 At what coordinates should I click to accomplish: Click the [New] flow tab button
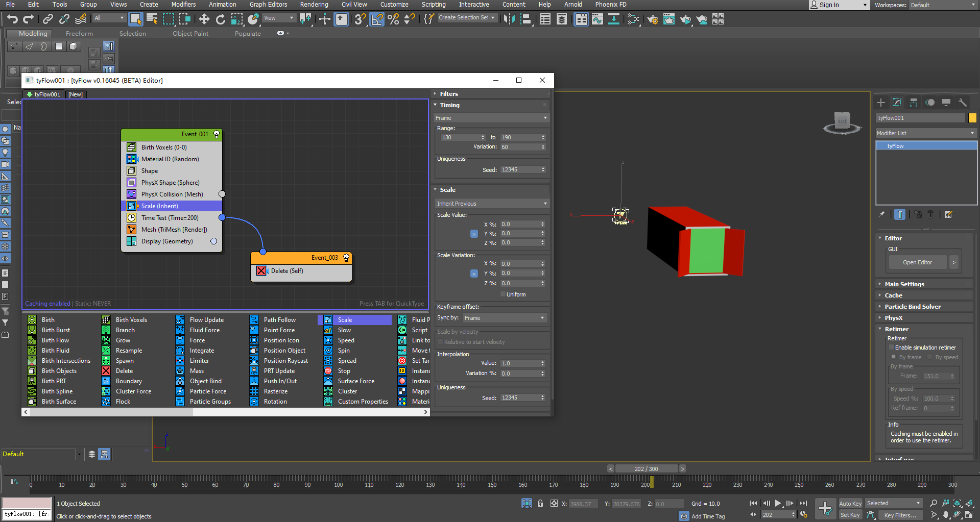[x=76, y=94]
